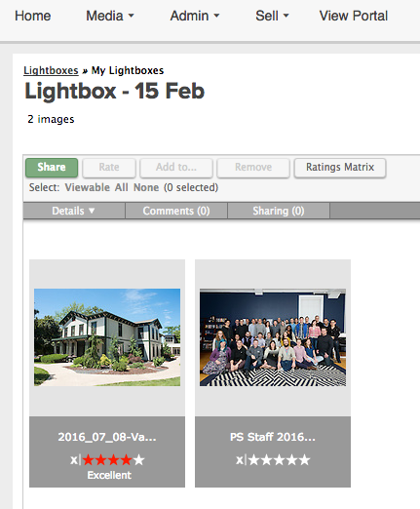The image size is (420, 509).
Task: Rate PS Staff photo five stars
Action: click(304, 460)
